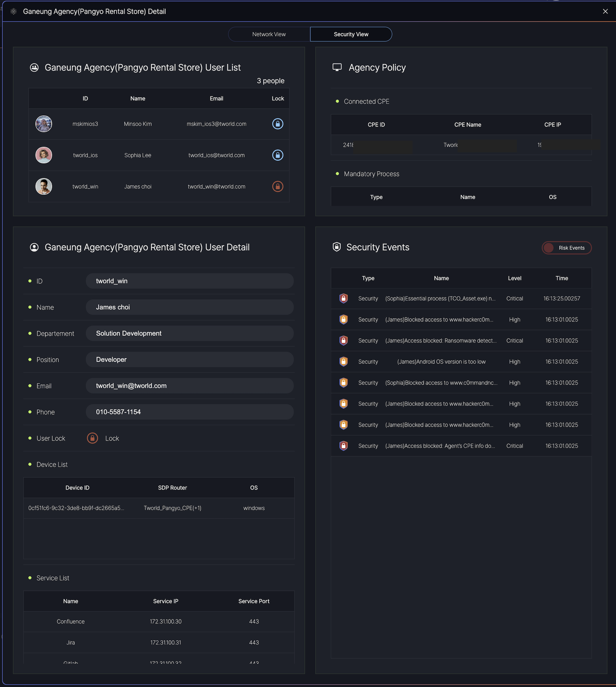Image resolution: width=616 pixels, height=687 pixels.
Task: Click Sophia Lee's profile picture
Action: pos(44,155)
